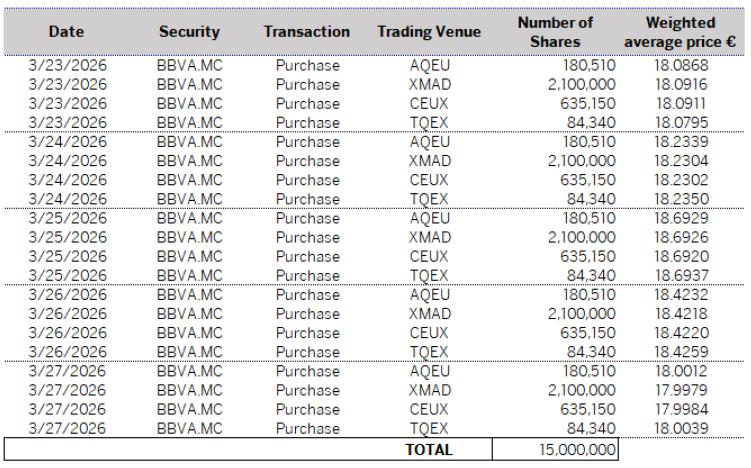
Task: Click the price cell 18.6929
Action: [680, 218]
